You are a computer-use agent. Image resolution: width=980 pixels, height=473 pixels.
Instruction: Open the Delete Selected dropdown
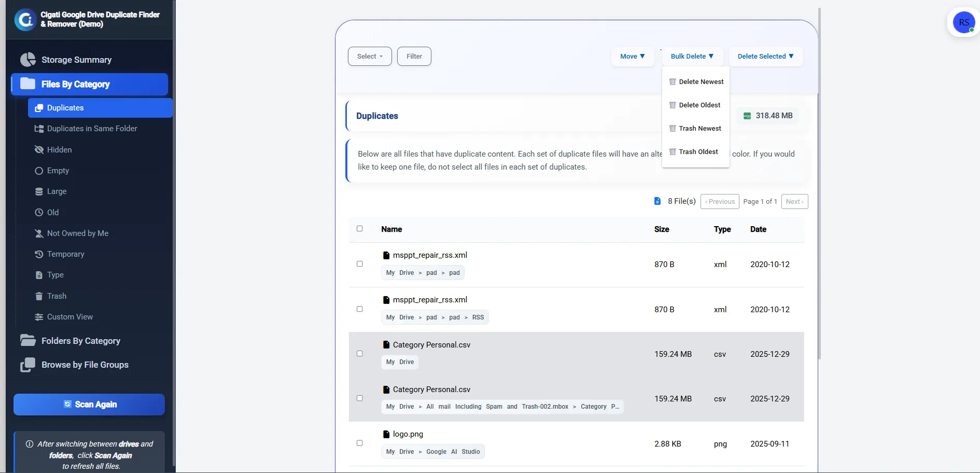[x=765, y=57]
